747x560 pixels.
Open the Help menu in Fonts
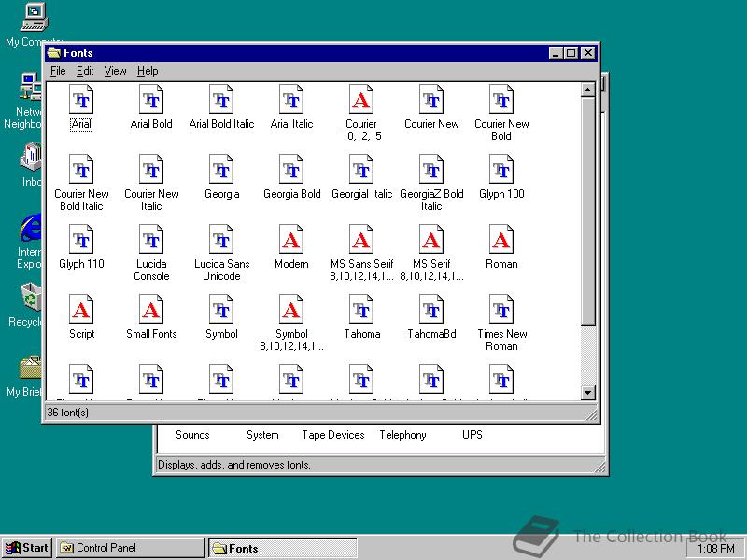tap(148, 71)
